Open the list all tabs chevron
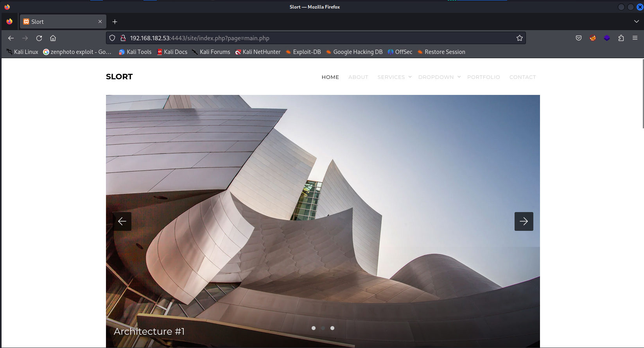This screenshot has height=348, width=644. click(x=636, y=21)
